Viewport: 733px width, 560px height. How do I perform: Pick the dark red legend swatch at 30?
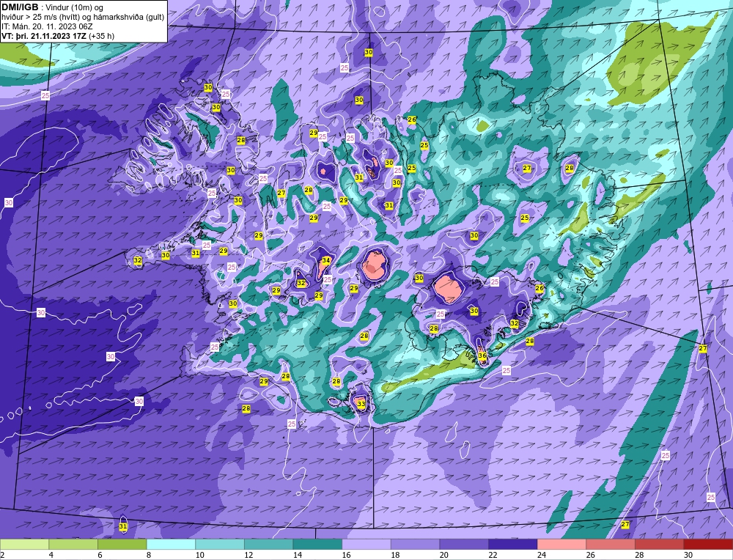point(708,544)
